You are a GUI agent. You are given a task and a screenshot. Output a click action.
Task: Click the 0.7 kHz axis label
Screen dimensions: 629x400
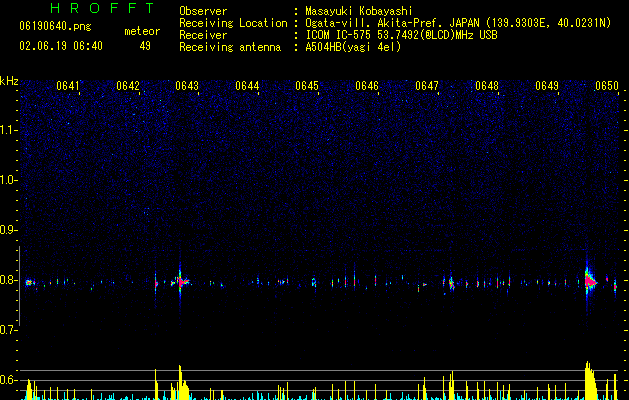[x=8, y=330]
